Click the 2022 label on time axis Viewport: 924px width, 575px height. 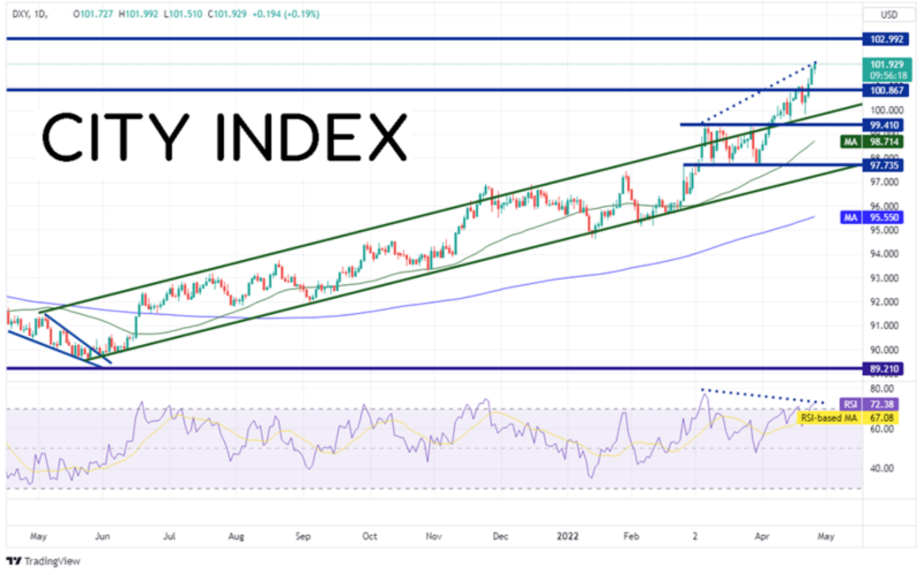[567, 536]
